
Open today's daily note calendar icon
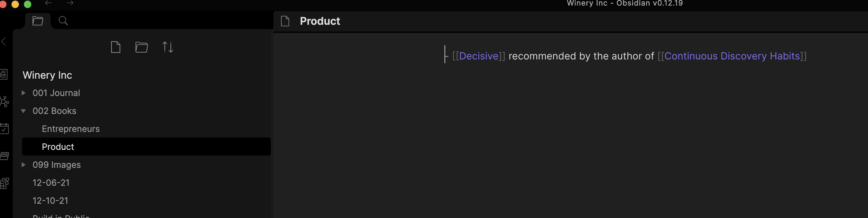(4, 129)
